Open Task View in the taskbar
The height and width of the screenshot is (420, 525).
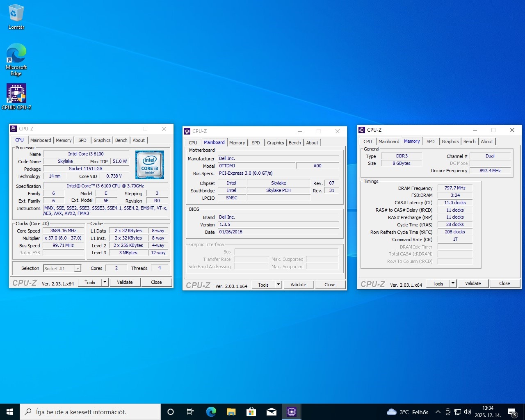(190, 412)
